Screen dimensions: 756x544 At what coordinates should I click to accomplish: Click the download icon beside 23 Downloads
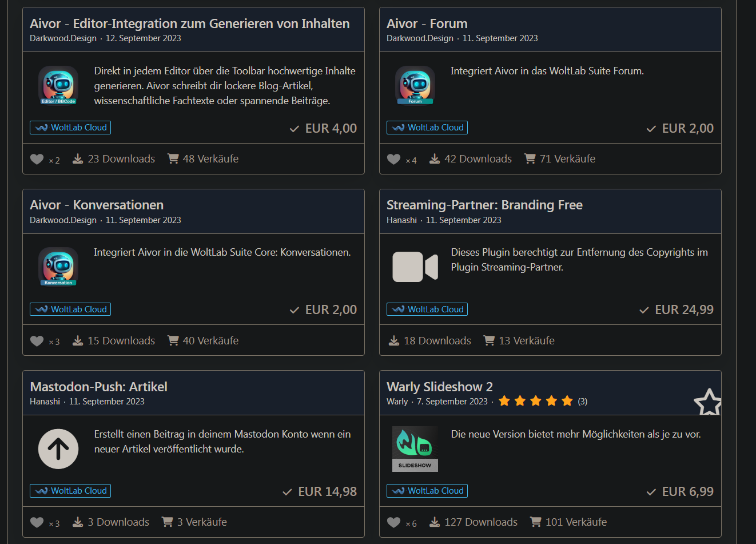coord(78,159)
